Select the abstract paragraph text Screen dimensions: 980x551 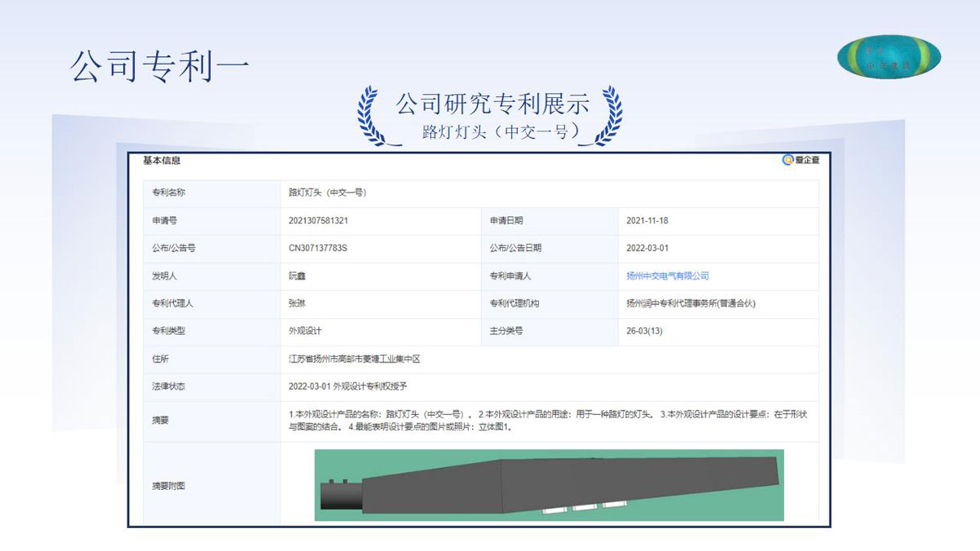pos(548,420)
